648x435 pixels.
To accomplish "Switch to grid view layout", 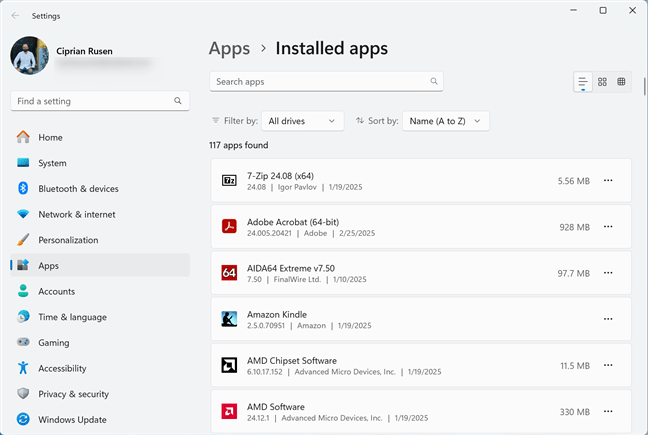I will 602,82.
